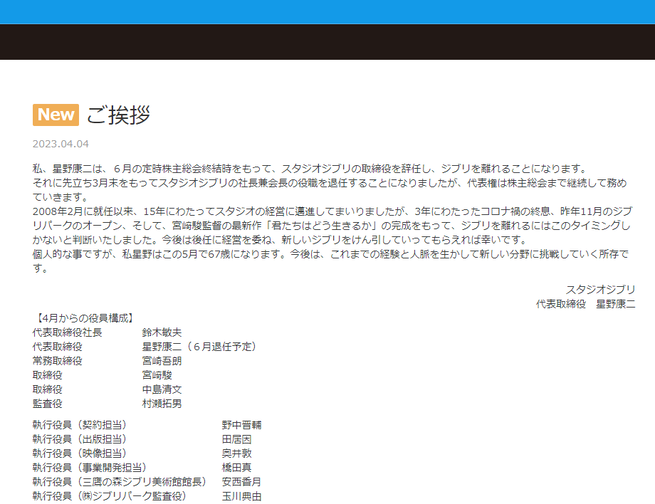
Task: Click 執行役員（映像担当）
Action: tap(79, 453)
